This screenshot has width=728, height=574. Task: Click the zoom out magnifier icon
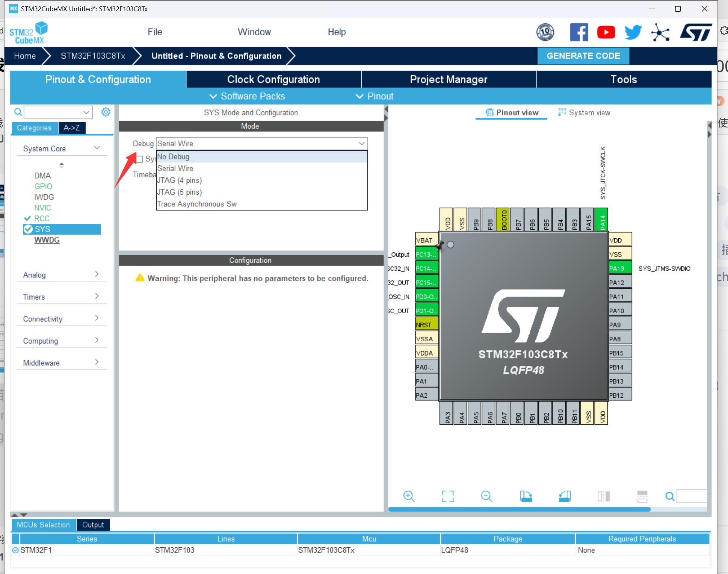[486, 496]
